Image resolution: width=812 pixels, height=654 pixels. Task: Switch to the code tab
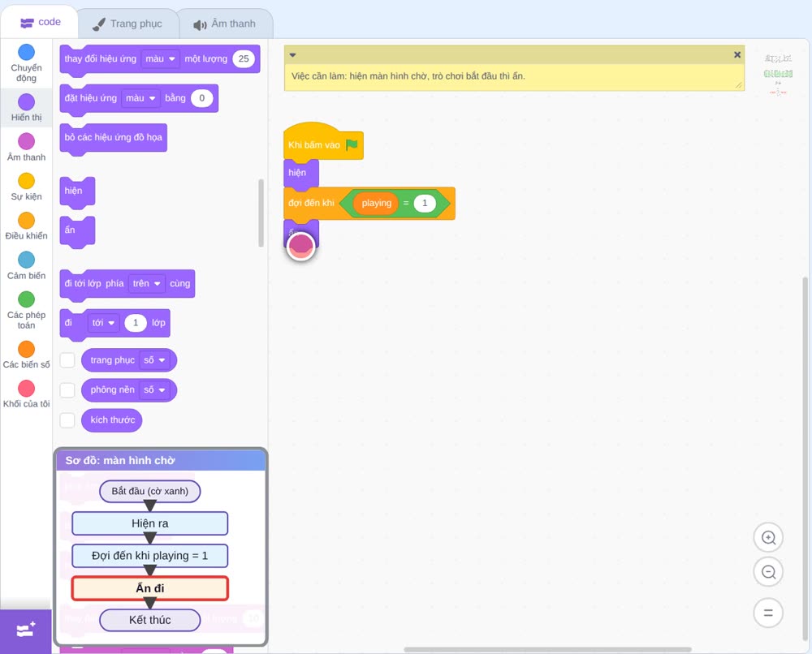point(40,22)
